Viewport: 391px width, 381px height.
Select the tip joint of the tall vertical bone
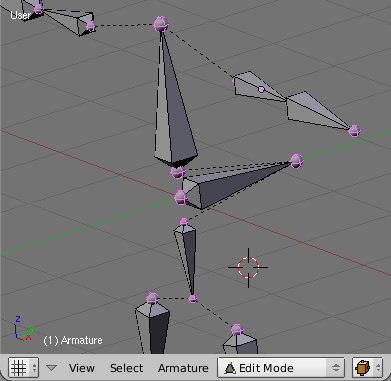[161, 24]
